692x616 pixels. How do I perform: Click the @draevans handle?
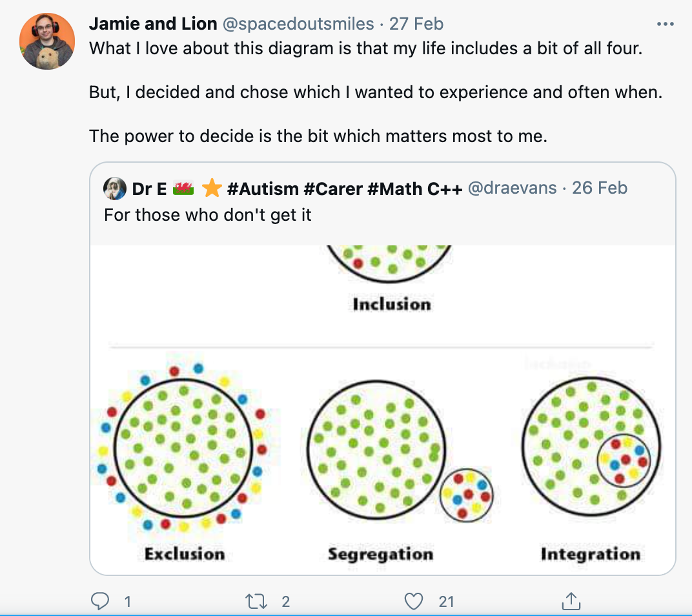tap(512, 189)
